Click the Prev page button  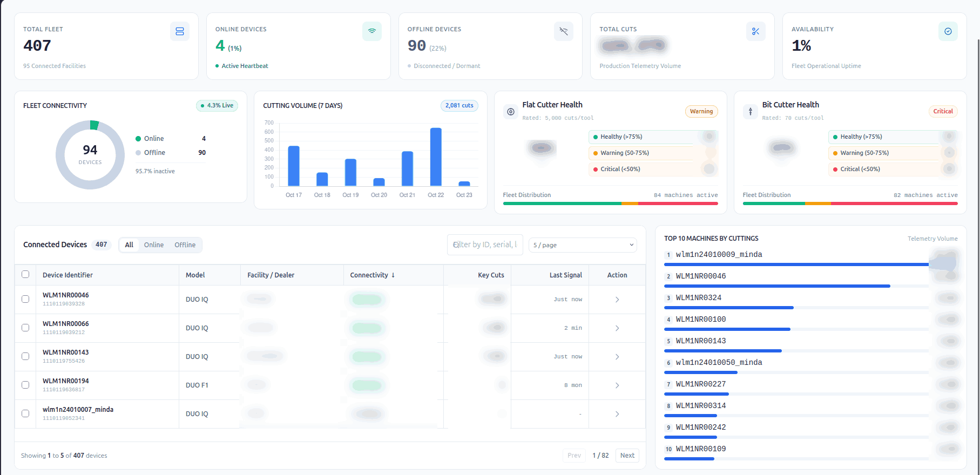(575, 456)
